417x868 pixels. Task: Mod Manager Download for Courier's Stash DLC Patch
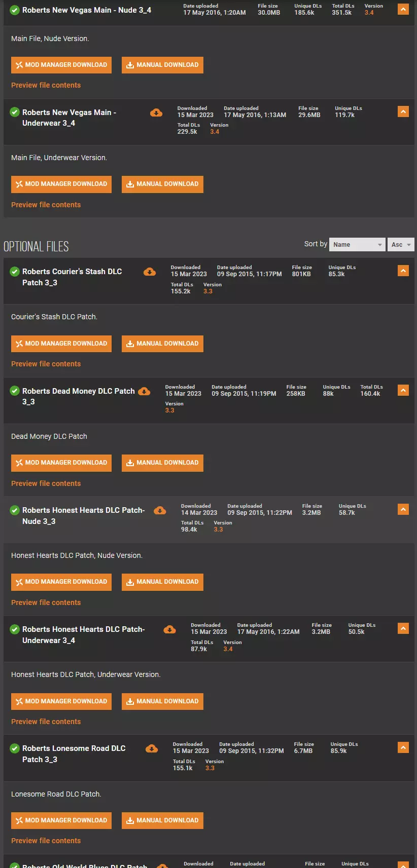click(x=61, y=344)
